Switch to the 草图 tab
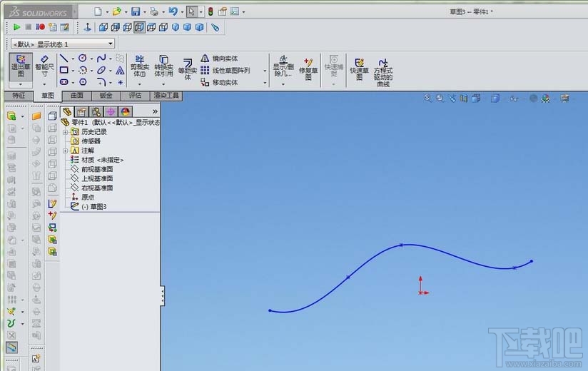Image resolution: width=588 pixels, height=371 pixels. pos(48,96)
